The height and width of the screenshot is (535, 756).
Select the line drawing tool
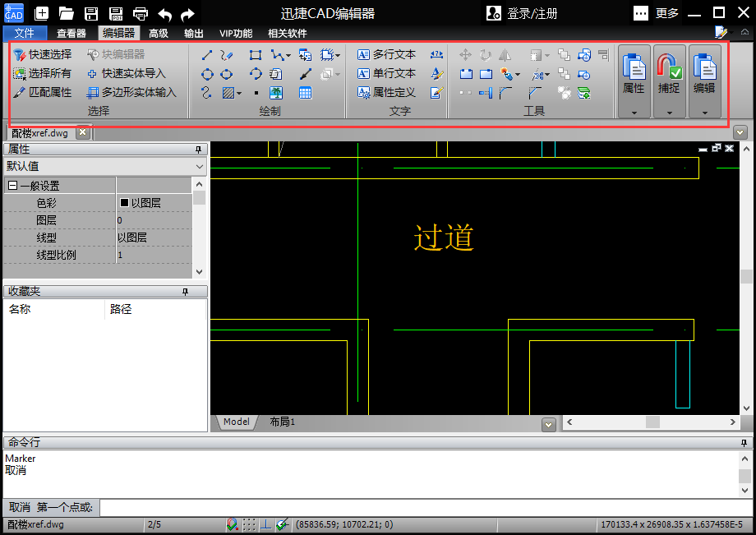click(x=207, y=55)
